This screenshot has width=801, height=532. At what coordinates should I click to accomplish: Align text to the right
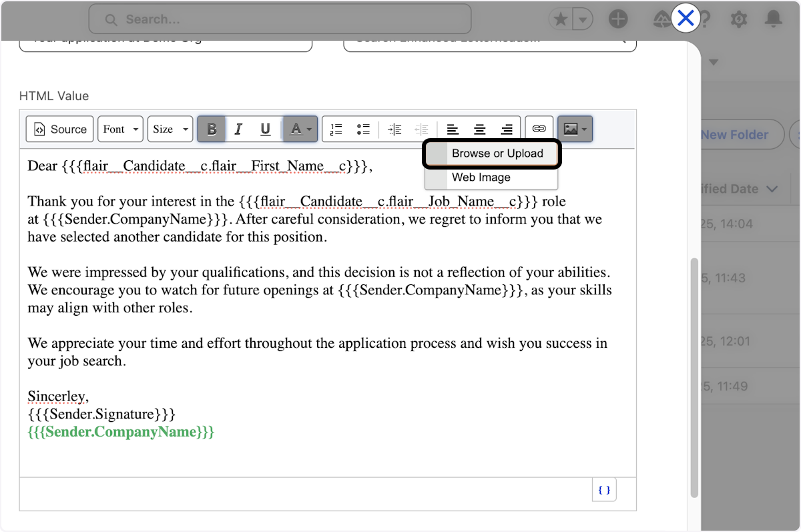[x=507, y=129]
